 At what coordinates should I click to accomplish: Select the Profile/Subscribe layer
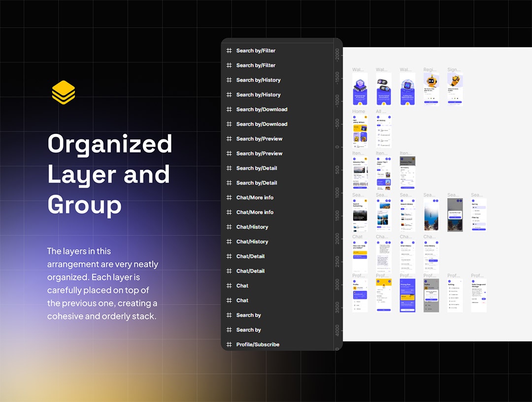click(x=258, y=344)
